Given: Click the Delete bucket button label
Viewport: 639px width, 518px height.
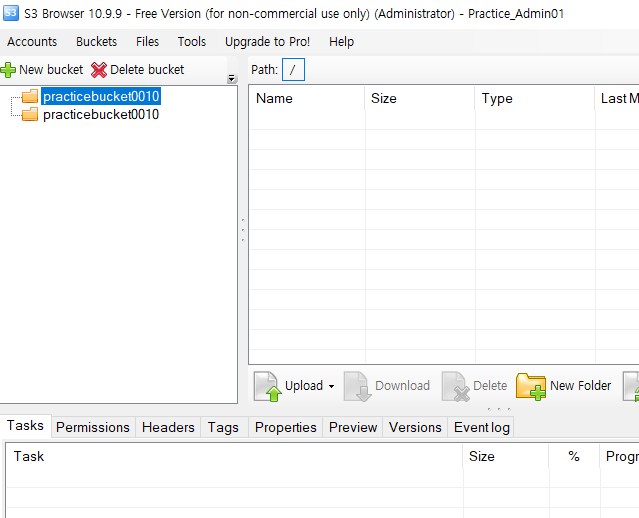Looking at the screenshot, I should click(147, 70).
